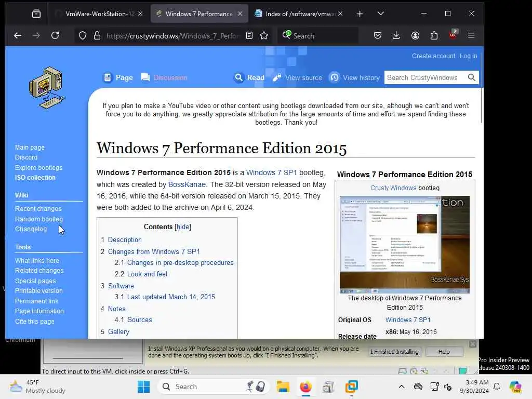Image resolution: width=532 pixels, height=399 pixels.
Task: Open ISO collection sidebar link
Action: (35, 178)
